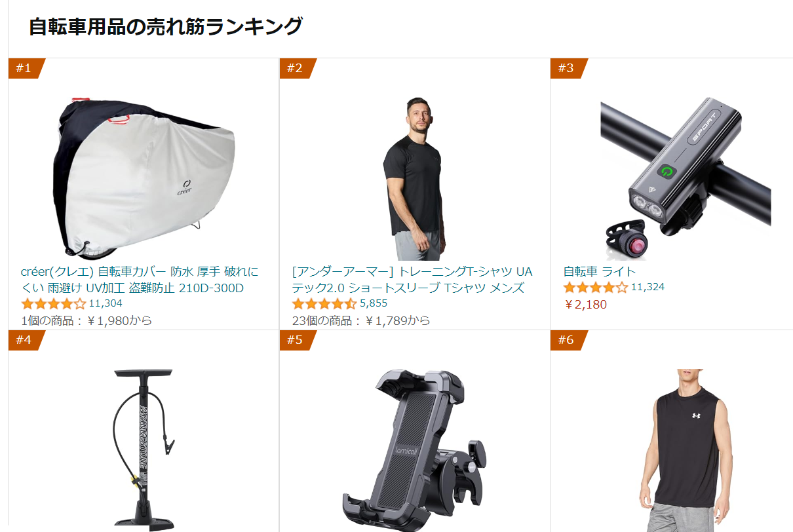793x532 pixels.
Task: Click the #1 rank badge
Action: pyautogui.click(x=25, y=68)
